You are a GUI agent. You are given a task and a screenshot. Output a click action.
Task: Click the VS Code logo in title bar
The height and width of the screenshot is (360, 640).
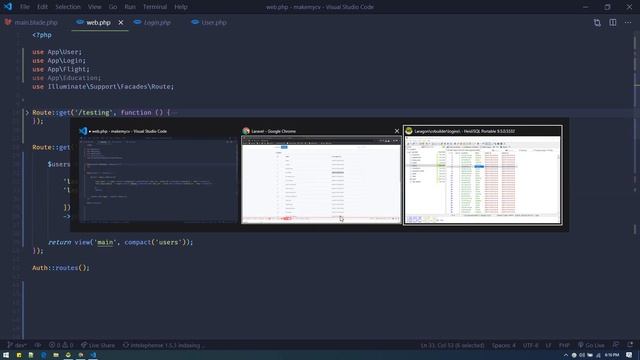pyautogui.click(x=7, y=7)
